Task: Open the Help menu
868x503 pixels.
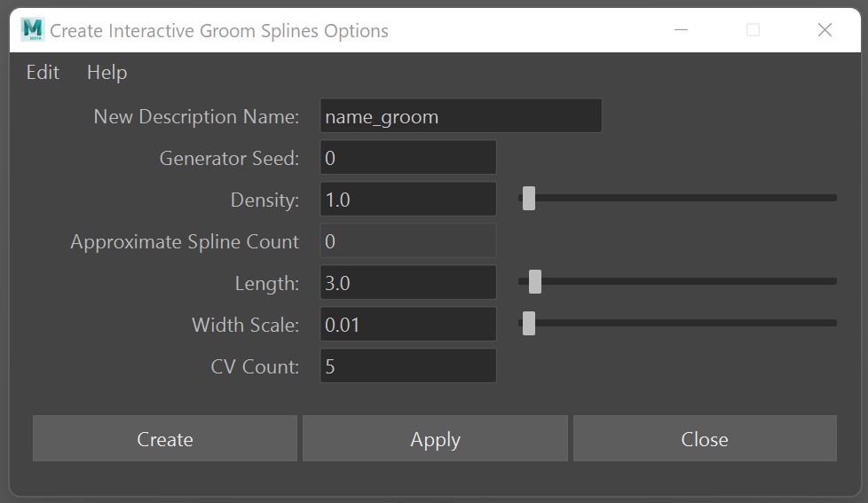Action: (107, 73)
